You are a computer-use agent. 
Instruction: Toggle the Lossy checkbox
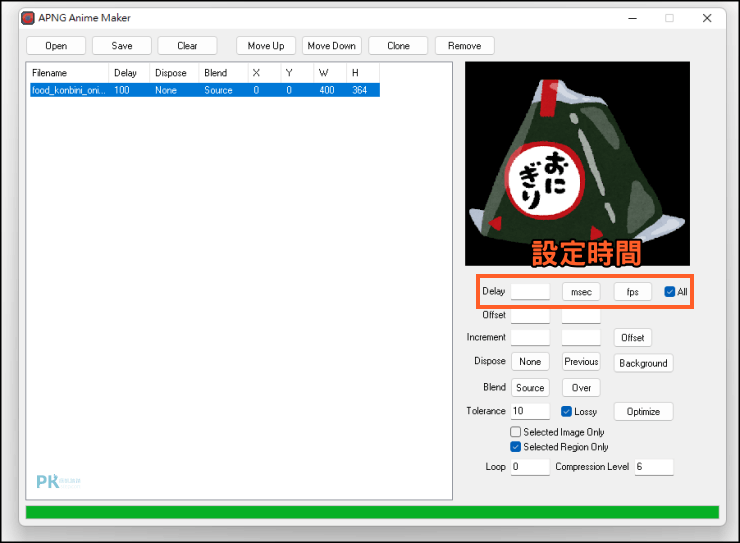tap(566, 411)
